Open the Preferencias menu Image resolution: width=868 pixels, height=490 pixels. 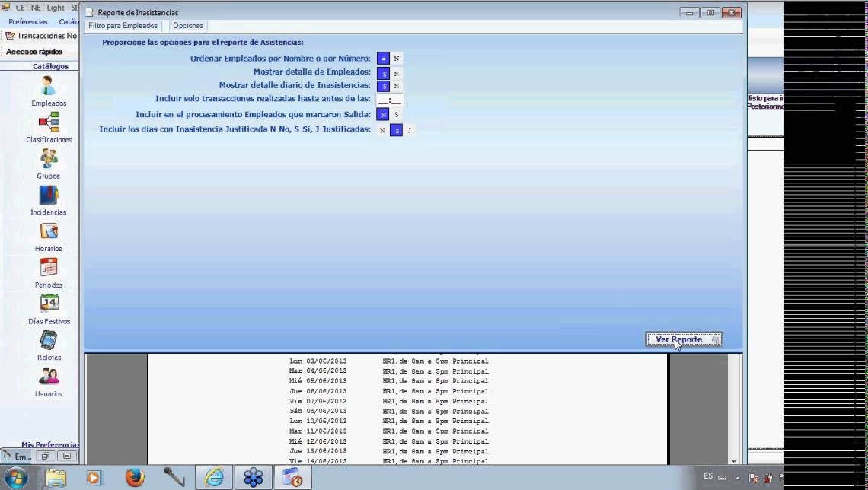(x=27, y=21)
